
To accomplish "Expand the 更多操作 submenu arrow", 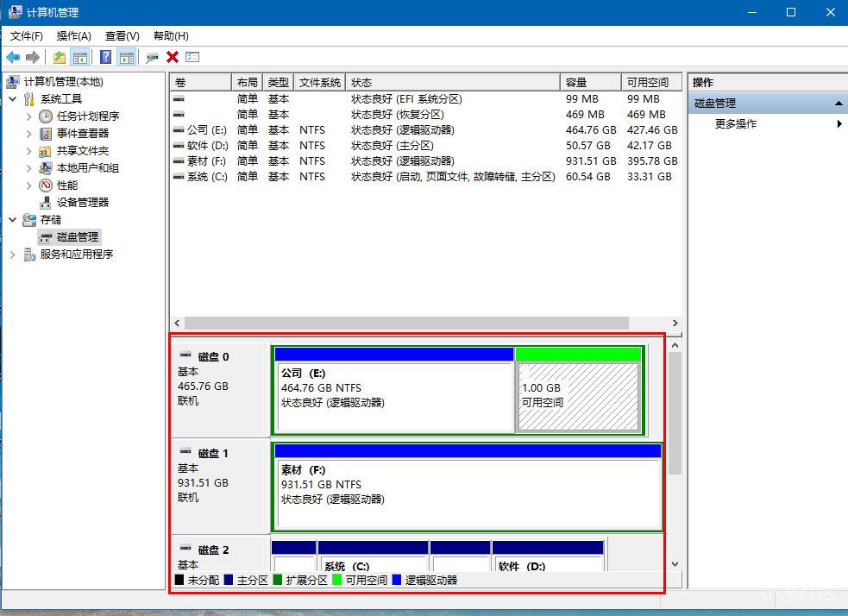I will (x=839, y=124).
